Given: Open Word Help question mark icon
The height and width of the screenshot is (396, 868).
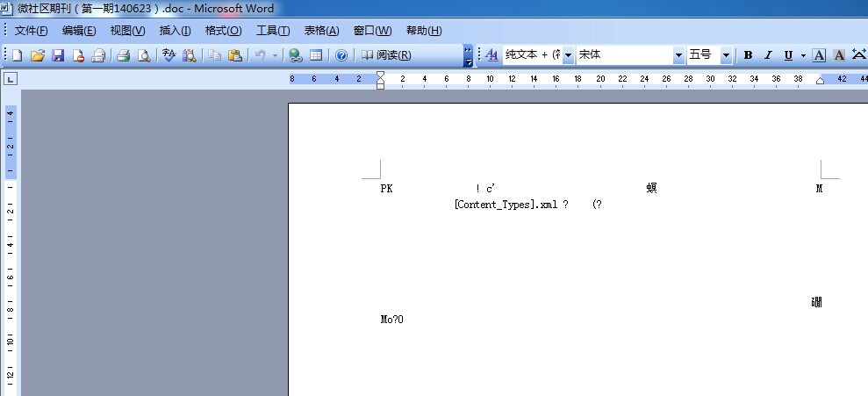Looking at the screenshot, I should tap(341, 55).
